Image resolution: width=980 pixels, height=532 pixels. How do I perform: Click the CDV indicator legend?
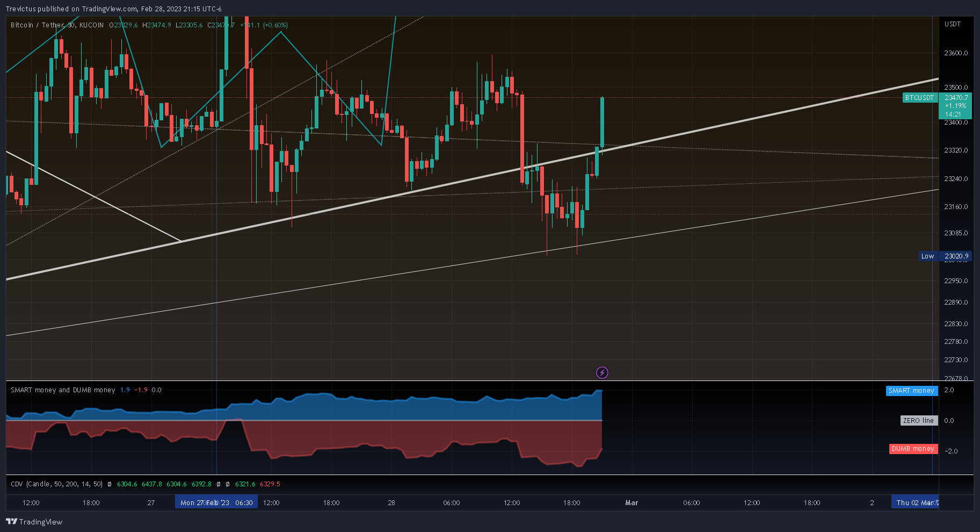pos(56,484)
